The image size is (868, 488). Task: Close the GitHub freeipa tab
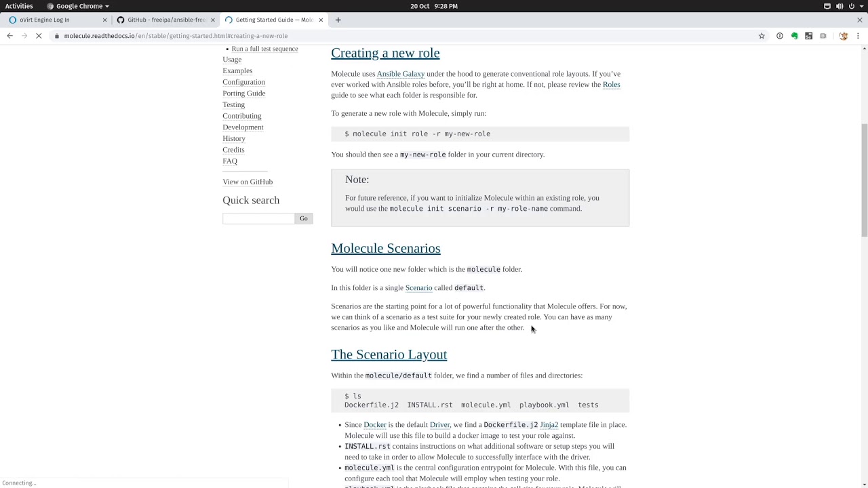tap(213, 20)
